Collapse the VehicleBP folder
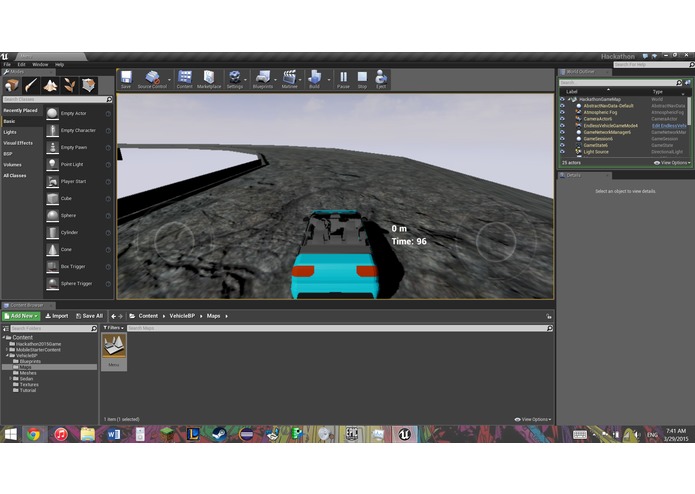The width and height of the screenshot is (695, 494). [x=7, y=355]
